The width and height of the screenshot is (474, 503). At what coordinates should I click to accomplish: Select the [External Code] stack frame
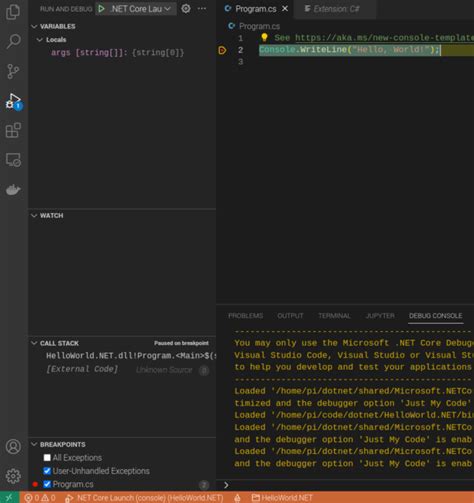(x=122, y=369)
